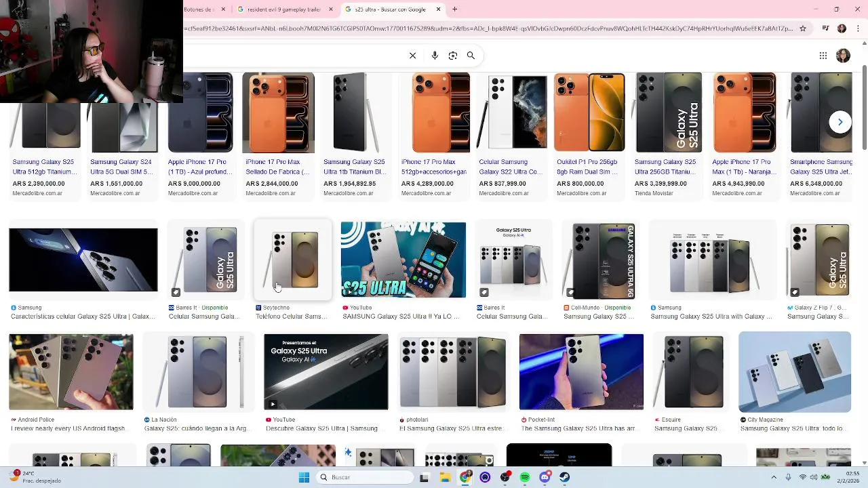Switch to resident evil 9 gameplay trailer tab

[x=285, y=9]
